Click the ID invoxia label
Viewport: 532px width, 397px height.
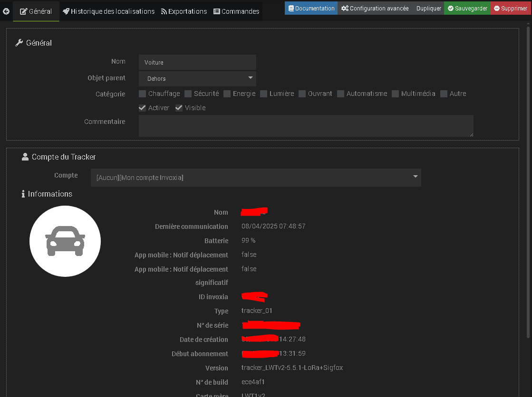coord(213,297)
